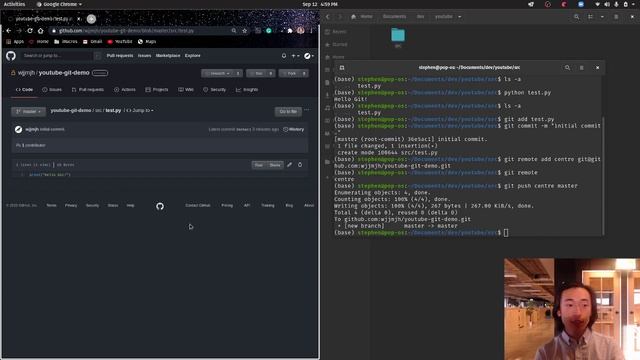Click the GitHub logo in the page footer
640x360 pixels.
tap(160, 206)
